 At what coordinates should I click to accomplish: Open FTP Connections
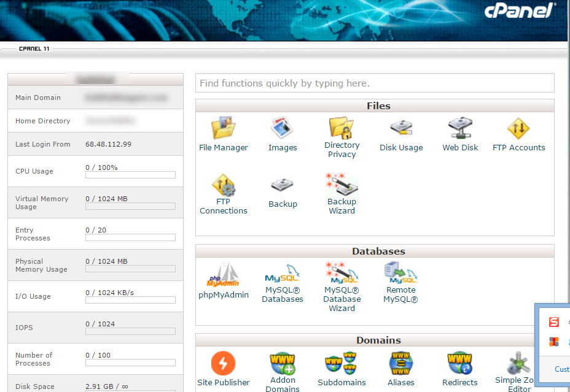pos(224,185)
